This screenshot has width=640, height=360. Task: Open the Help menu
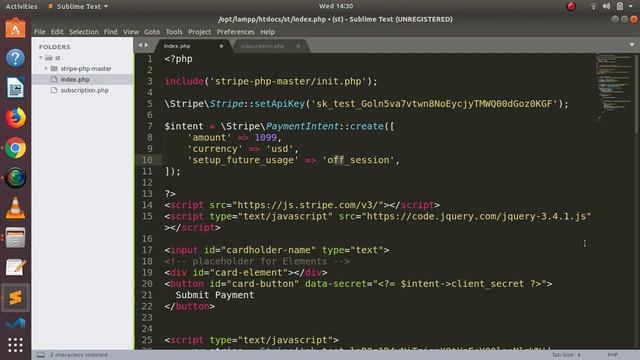click(267, 32)
